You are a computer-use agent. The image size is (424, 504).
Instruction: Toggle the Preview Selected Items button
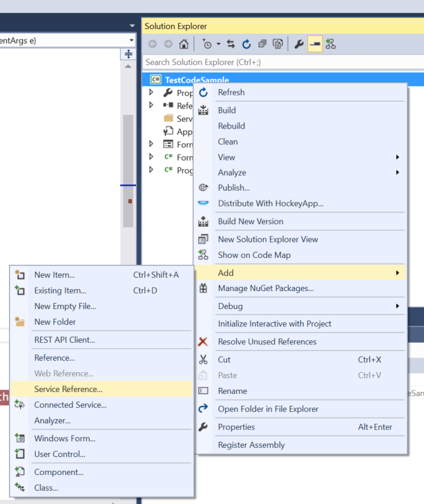click(x=315, y=44)
